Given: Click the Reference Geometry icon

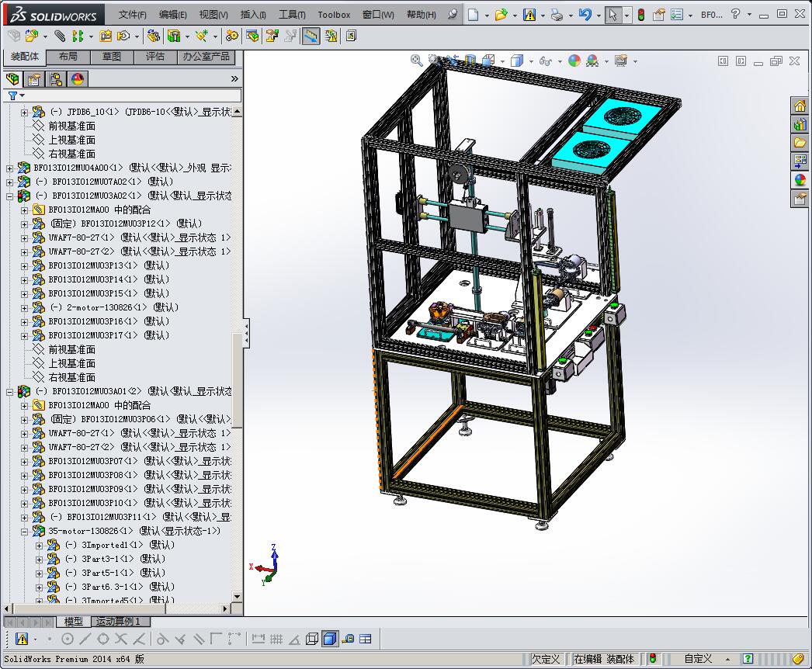Looking at the screenshot, I should coord(201,36).
